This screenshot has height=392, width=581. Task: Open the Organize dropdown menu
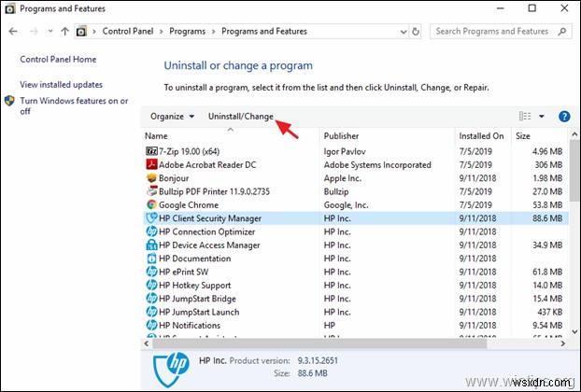click(x=172, y=117)
